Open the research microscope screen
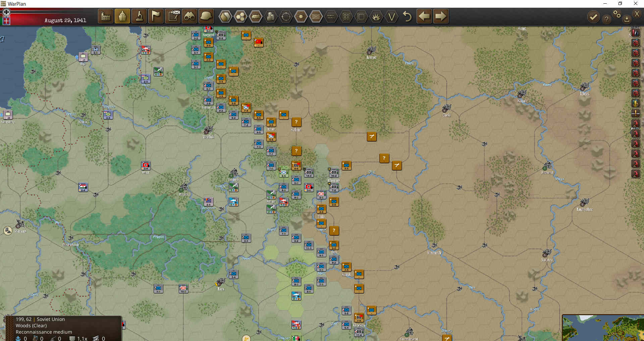This screenshot has height=341, width=644. pyautogui.click(x=139, y=16)
